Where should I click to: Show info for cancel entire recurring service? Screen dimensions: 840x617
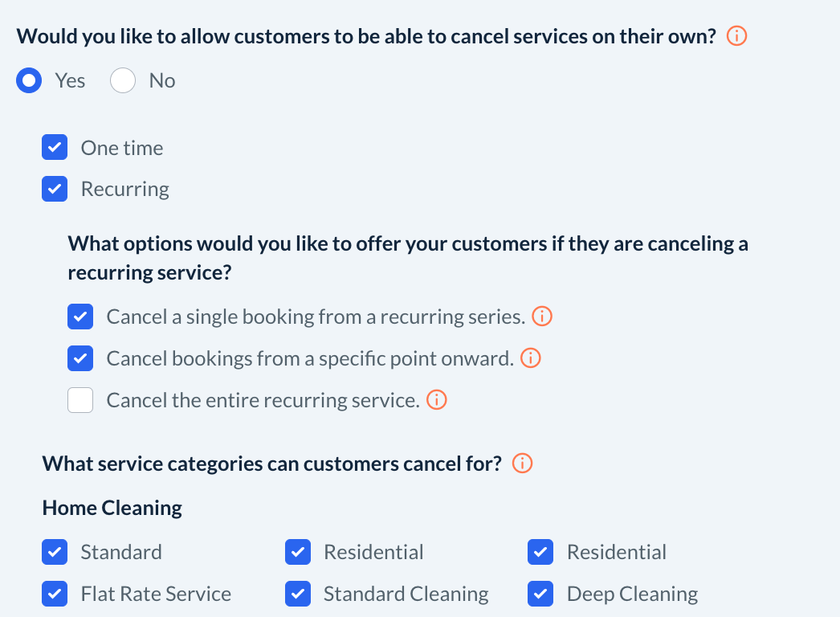437,400
